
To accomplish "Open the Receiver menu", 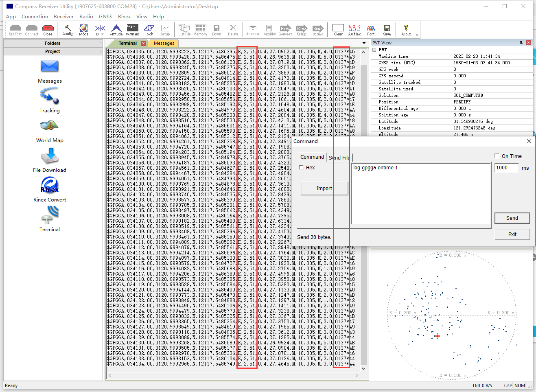I will tap(64, 17).
